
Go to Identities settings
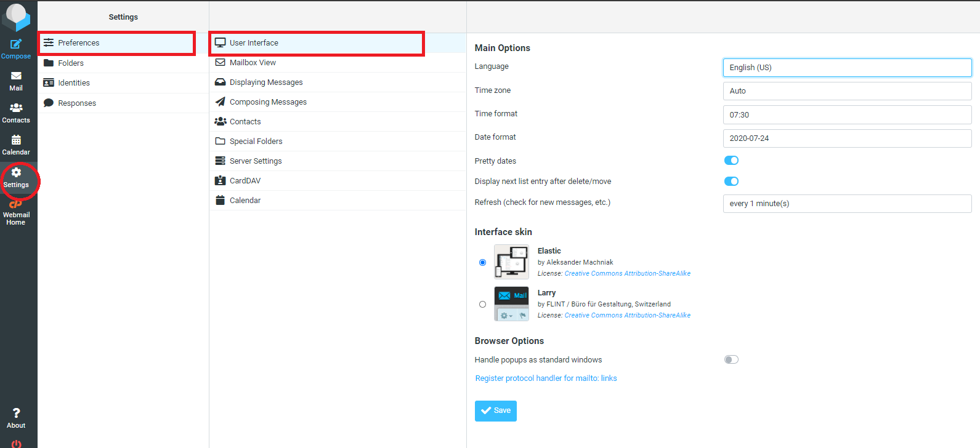point(74,83)
